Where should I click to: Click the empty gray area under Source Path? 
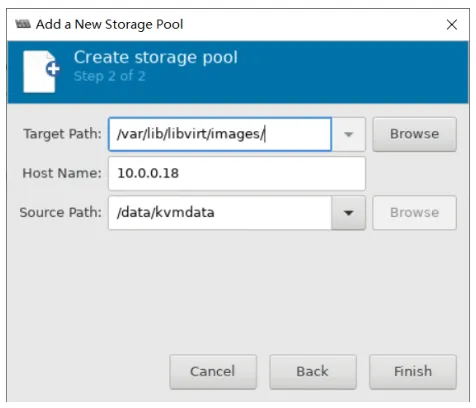click(x=237, y=290)
